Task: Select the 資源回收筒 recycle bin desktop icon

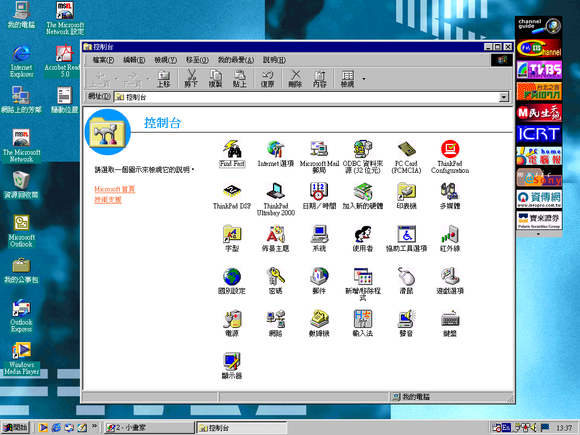Action: (21, 185)
